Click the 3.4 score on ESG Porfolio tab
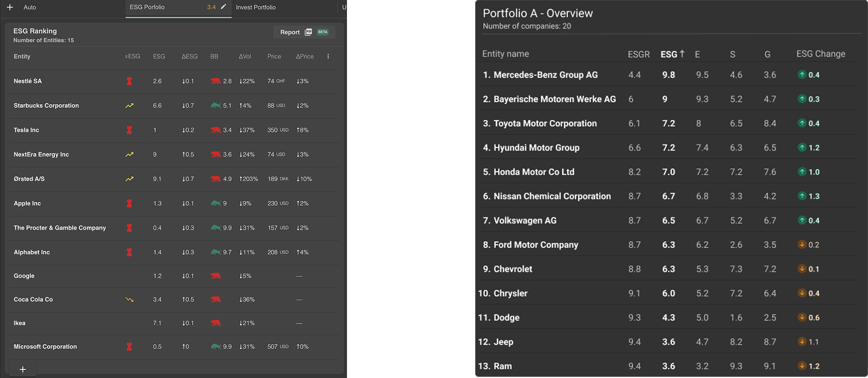868x378 pixels. pos(211,7)
